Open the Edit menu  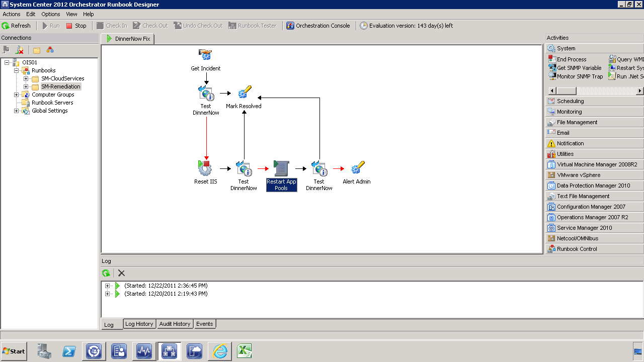pos(31,14)
